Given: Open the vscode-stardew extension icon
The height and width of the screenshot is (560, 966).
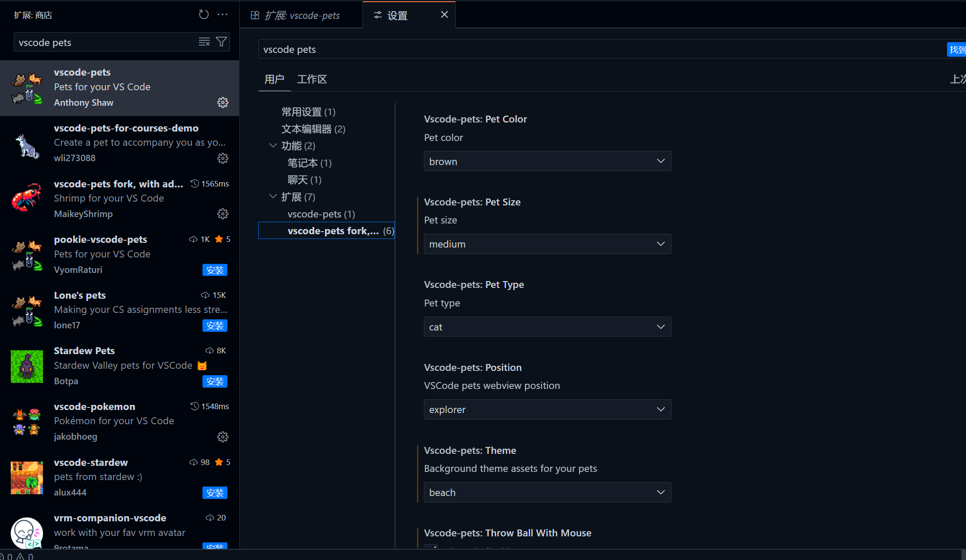Looking at the screenshot, I should point(27,478).
